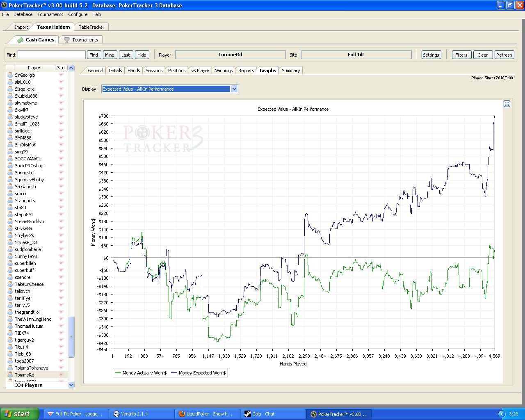
Task: Open the Help menu
Action: 97,14
